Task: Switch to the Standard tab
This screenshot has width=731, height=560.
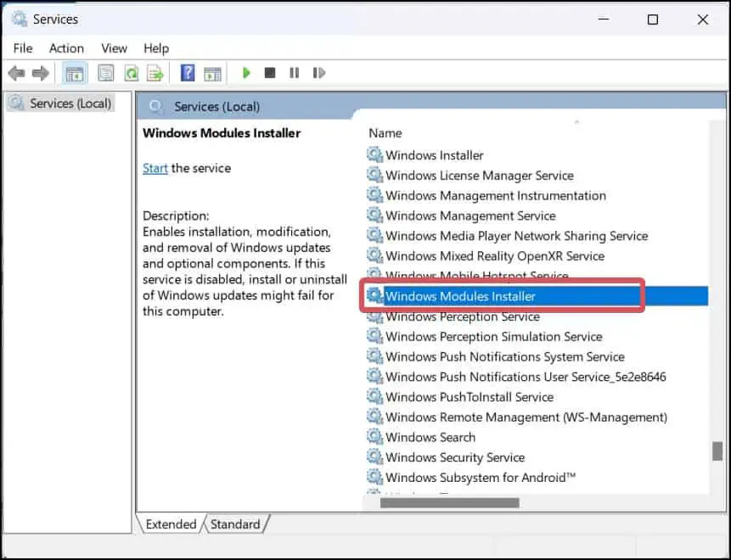Action: pyautogui.click(x=235, y=524)
